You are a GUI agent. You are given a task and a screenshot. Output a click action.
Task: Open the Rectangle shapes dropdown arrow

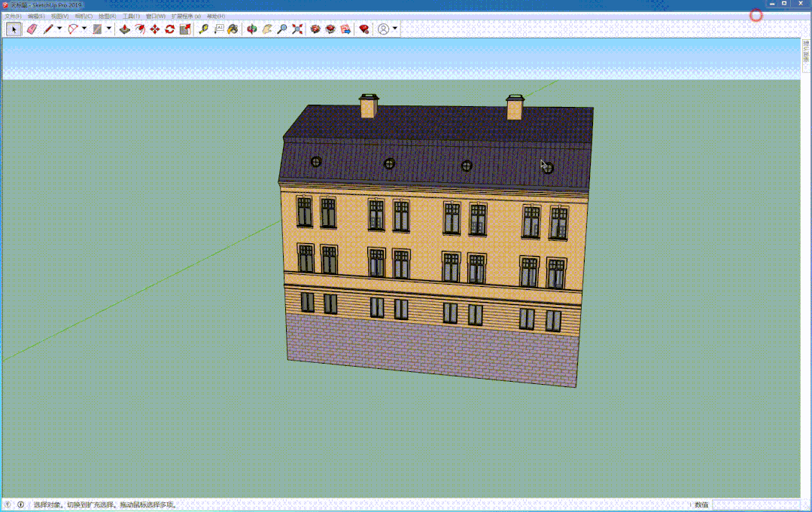(109, 29)
